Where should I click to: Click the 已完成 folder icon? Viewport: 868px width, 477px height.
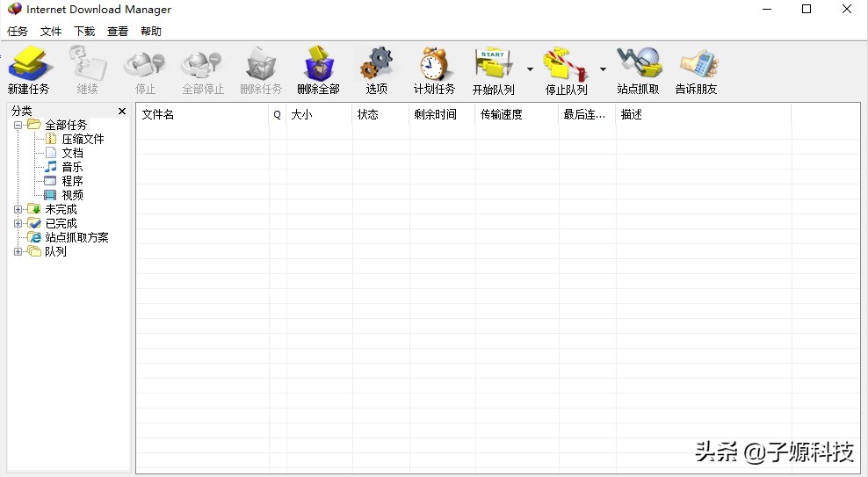tap(33, 223)
